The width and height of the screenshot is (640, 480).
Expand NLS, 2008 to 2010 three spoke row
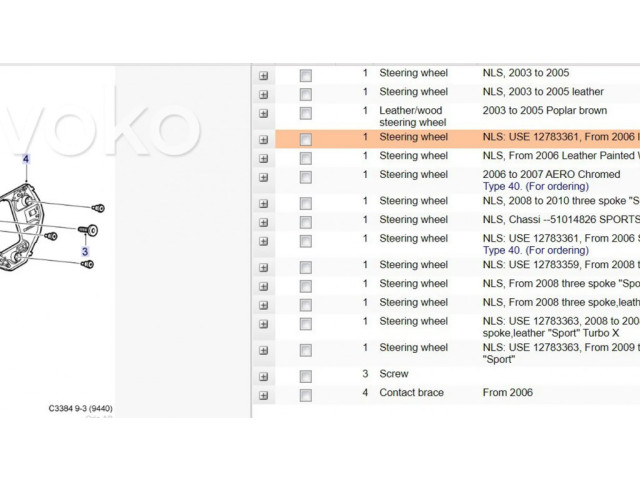point(264,203)
